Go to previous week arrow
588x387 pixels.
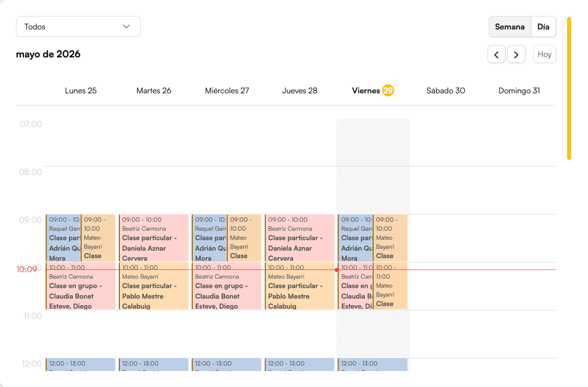pyautogui.click(x=496, y=54)
